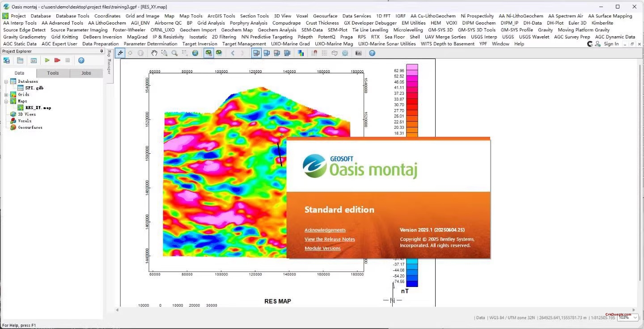
Task: Select the Zoom magnifier tool
Action: tap(174, 53)
